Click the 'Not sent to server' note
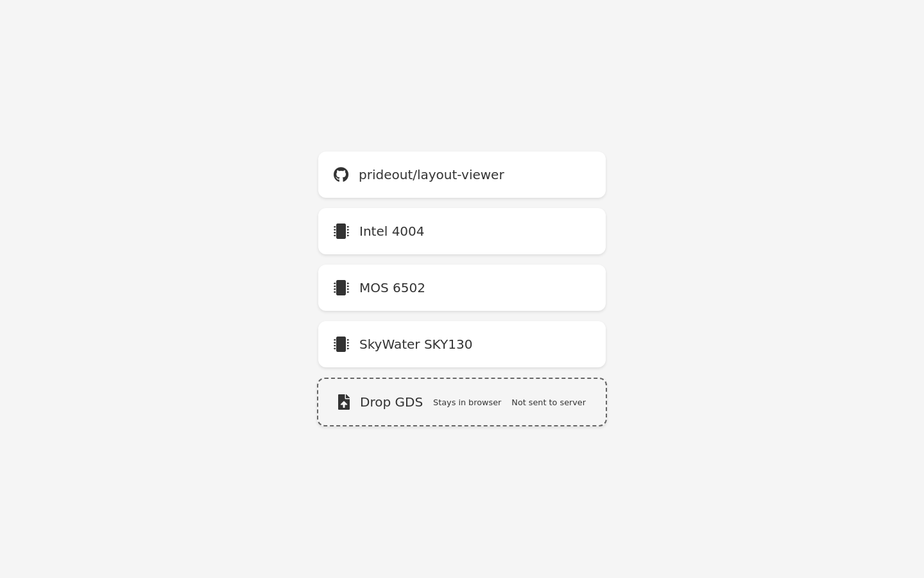This screenshot has width=924, height=578. [549, 403]
